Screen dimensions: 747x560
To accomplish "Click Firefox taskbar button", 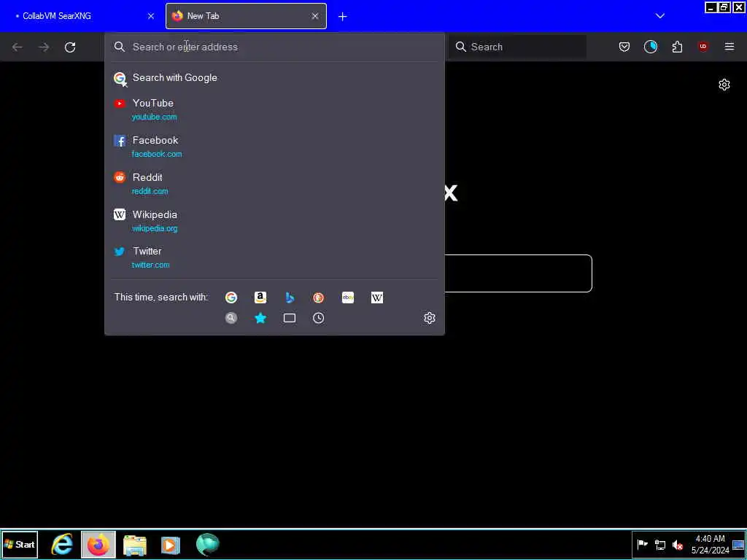I will click(98, 545).
